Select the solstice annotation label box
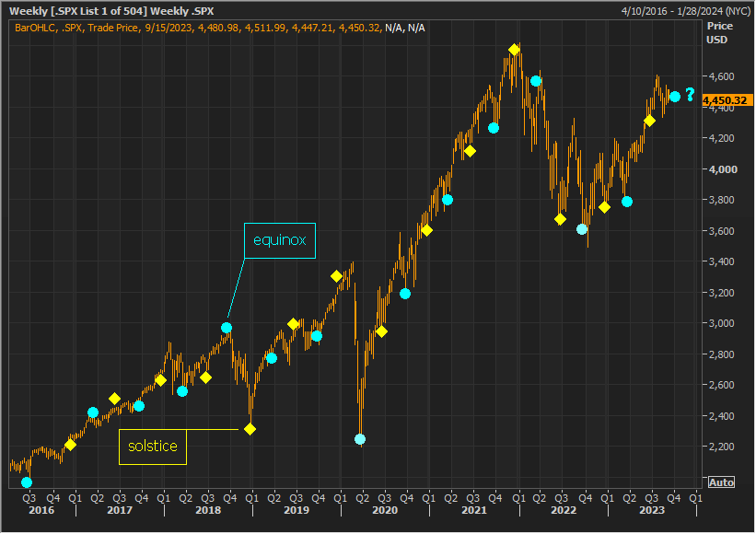The image size is (756, 534). pyautogui.click(x=153, y=447)
